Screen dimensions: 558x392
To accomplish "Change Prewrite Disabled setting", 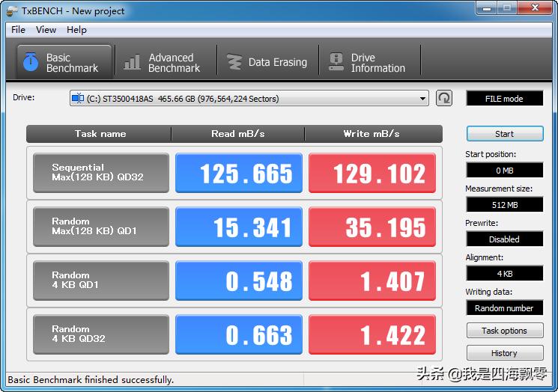I will point(505,239).
